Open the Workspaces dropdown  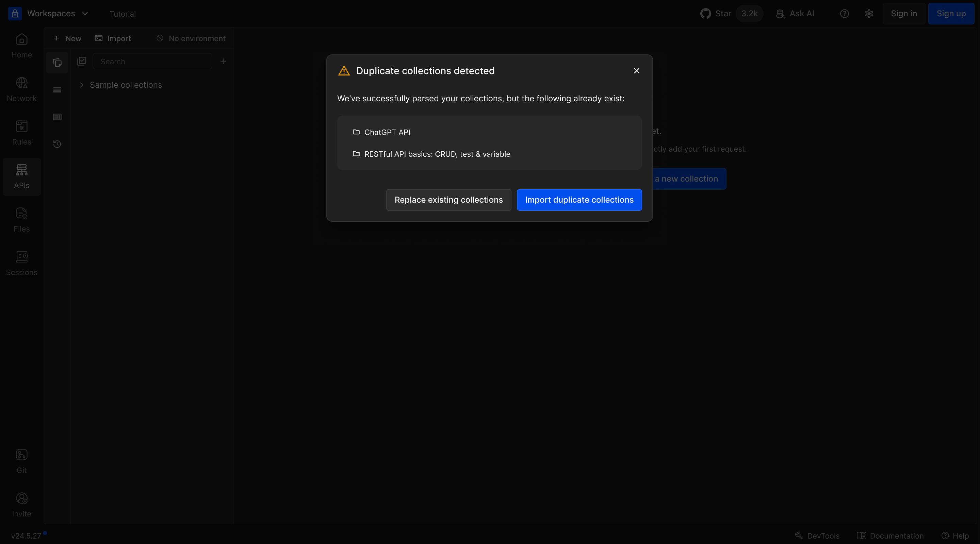tap(58, 14)
